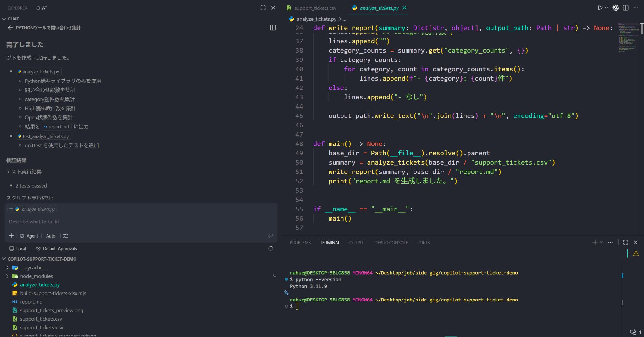Go back from the PYTHONツール chat session
Image resolution: width=644 pixels, height=337 pixels.
[x=10, y=28]
